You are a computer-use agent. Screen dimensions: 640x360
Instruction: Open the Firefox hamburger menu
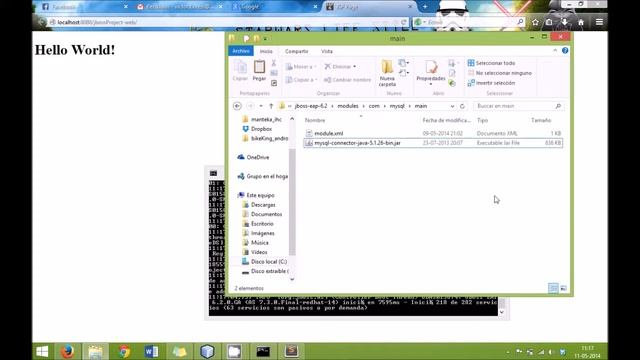coord(599,22)
